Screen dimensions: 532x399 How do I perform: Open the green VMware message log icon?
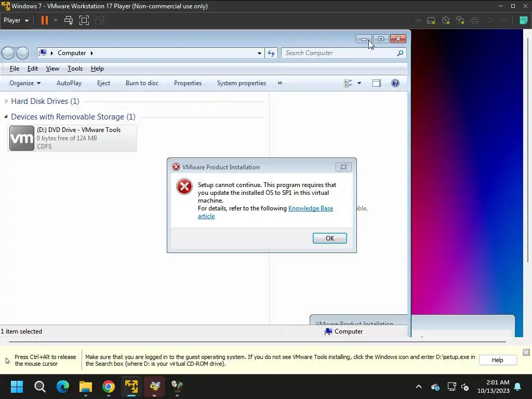[524, 20]
